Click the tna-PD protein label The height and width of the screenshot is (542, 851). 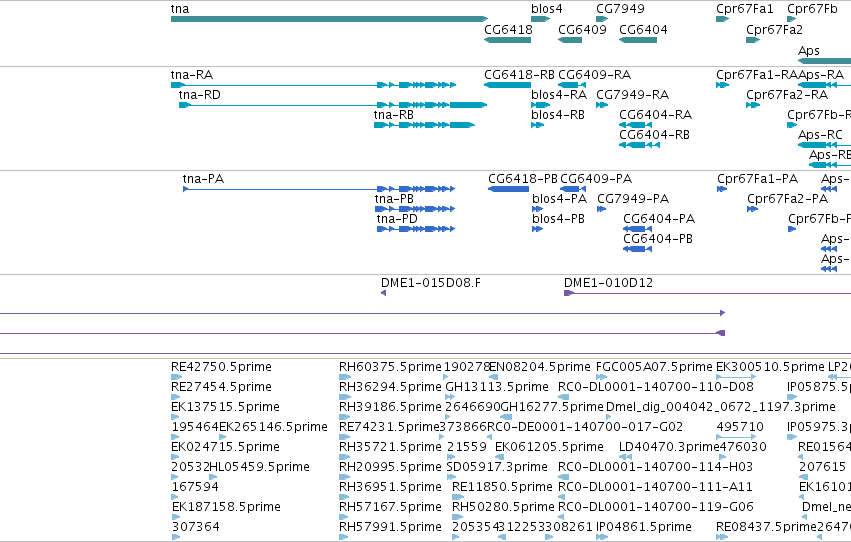(397, 219)
